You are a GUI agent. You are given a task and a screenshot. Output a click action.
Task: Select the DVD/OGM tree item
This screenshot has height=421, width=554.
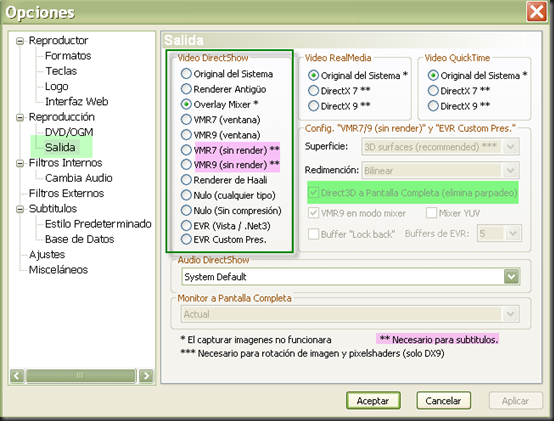point(69,132)
